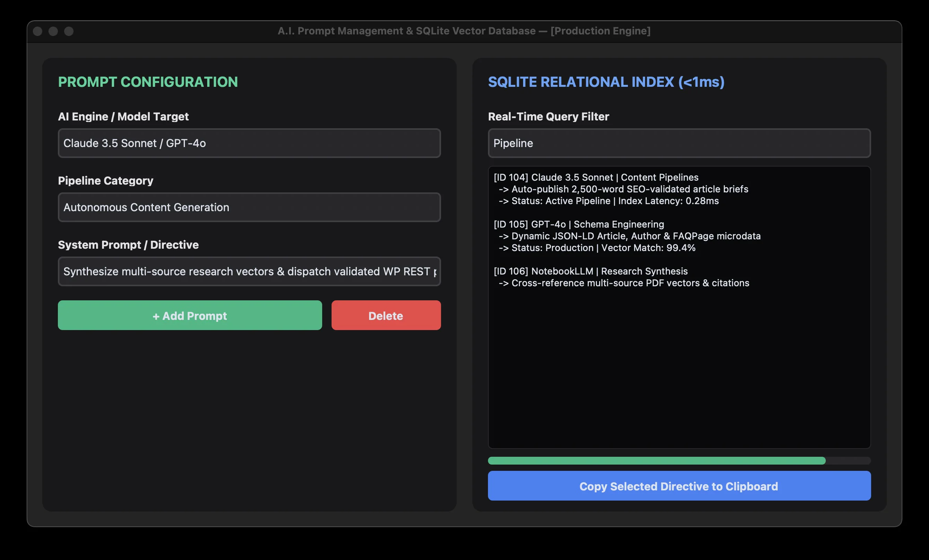Select the [ID 105] GPT-4o Schema Engineering entry
Screen dimensions: 929x560
(579, 224)
